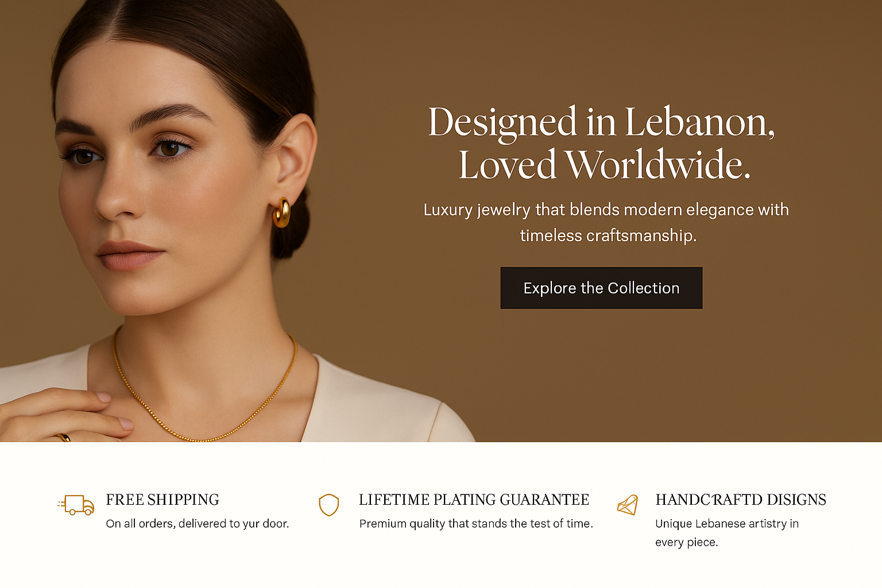Click 'every piece.' text line
This screenshot has height=588, width=882.
[x=687, y=542]
